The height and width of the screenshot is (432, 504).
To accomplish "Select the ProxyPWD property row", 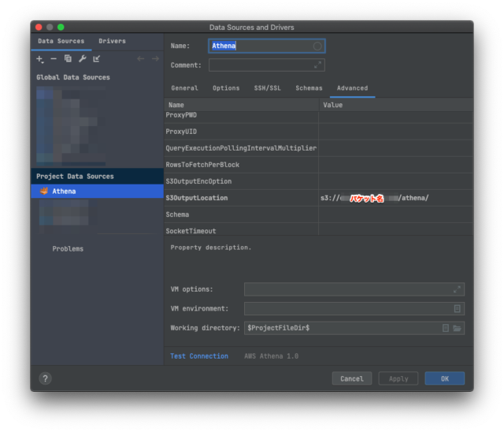I will coord(318,116).
